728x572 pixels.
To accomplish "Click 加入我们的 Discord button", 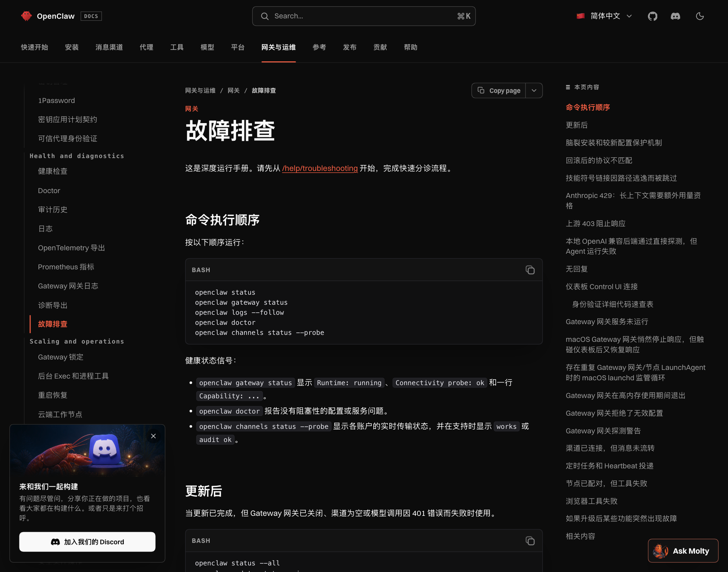I will point(87,541).
